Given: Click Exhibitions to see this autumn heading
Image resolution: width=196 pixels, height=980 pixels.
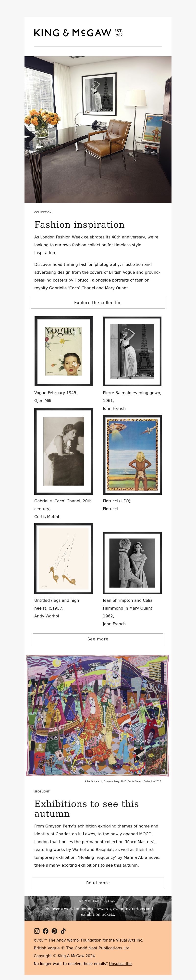Looking at the screenshot, I should point(86,808).
